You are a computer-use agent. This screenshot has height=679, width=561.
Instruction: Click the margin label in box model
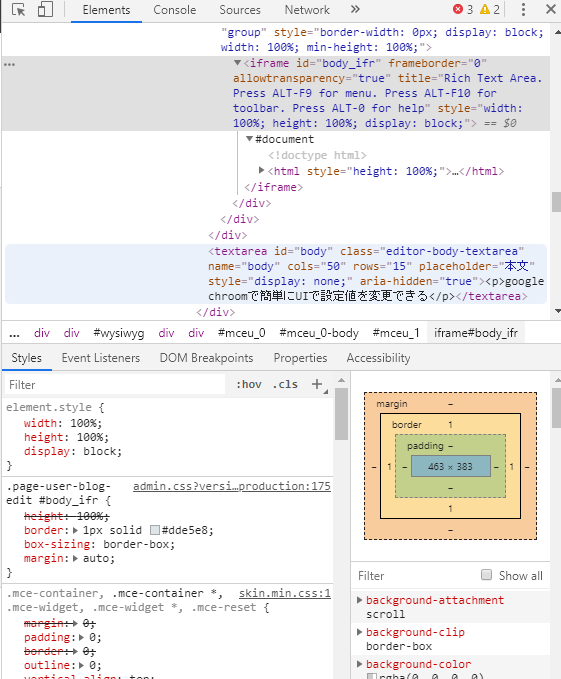point(392,404)
